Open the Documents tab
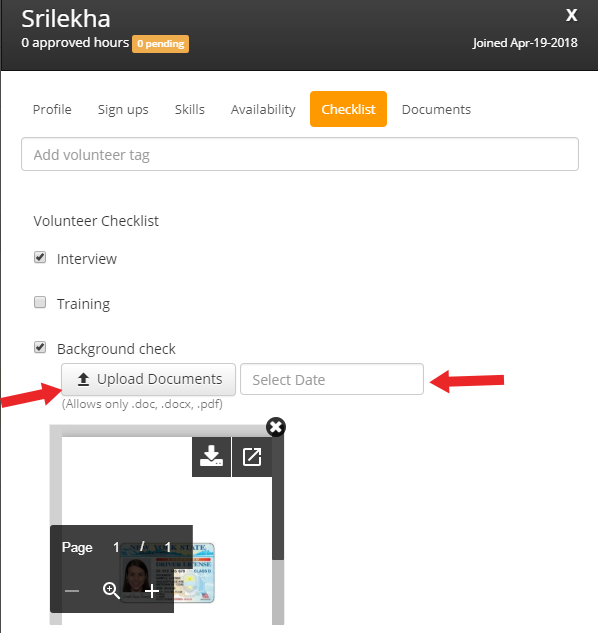This screenshot has width=598, height=633. click(x=436, y=109)
